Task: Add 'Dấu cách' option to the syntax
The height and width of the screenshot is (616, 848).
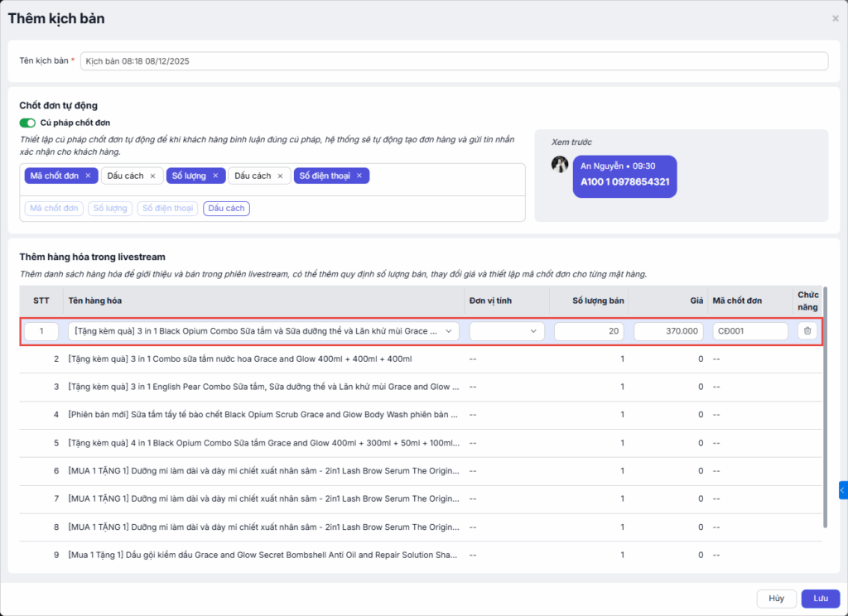Action: (x=227, y=209)
